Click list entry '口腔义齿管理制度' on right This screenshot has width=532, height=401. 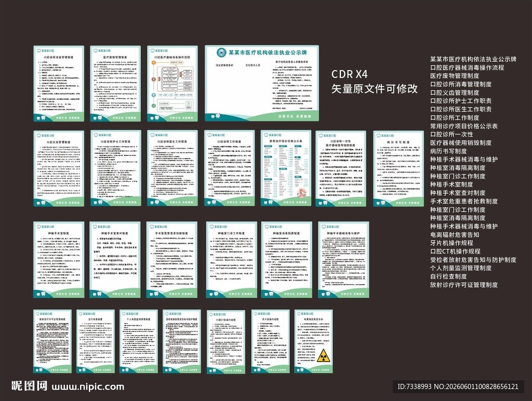(455, 92)
